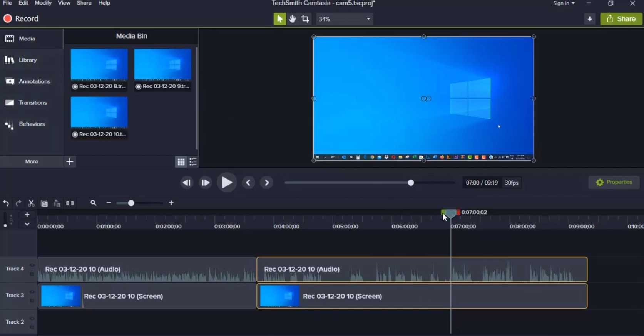Enable the Crop tool

[x=305, y=19]
